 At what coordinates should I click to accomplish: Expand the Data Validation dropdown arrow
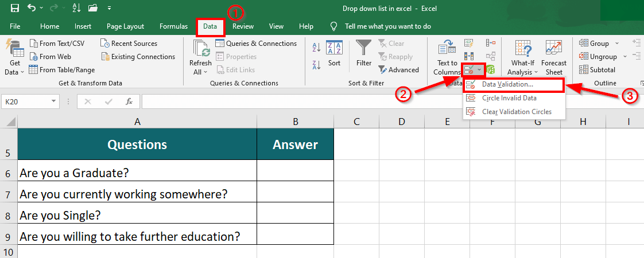pos(479,70)
